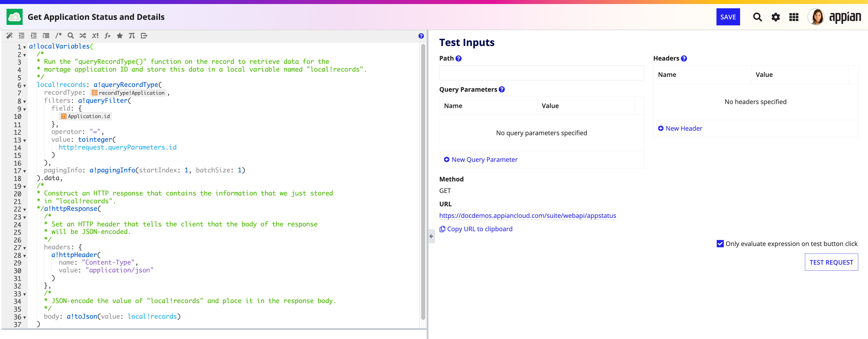This screenshot has width=868, height=339.
Task: Open help icon next to Query Parameters
Action: 501,90
